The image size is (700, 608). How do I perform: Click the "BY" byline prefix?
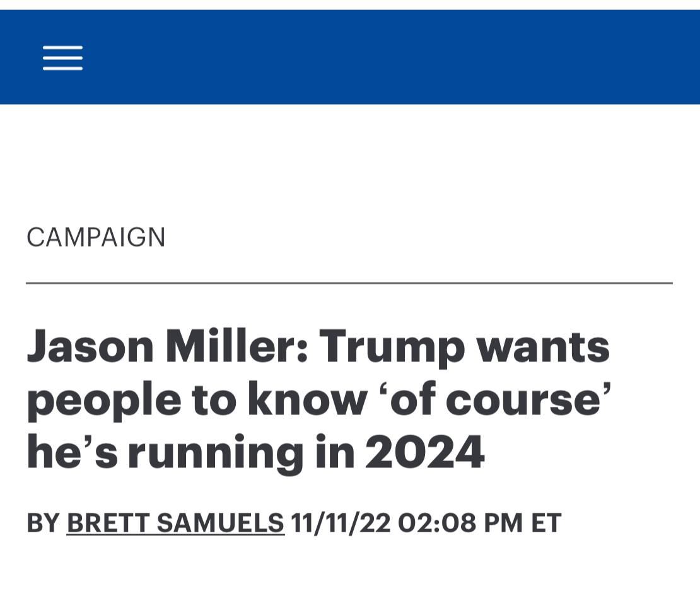(x=43, y=523)
